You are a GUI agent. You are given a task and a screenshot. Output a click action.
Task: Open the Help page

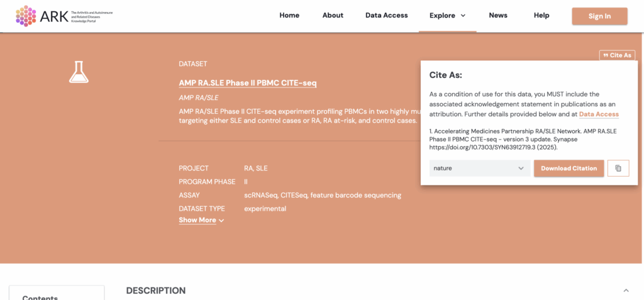click(x=541, y=16)
